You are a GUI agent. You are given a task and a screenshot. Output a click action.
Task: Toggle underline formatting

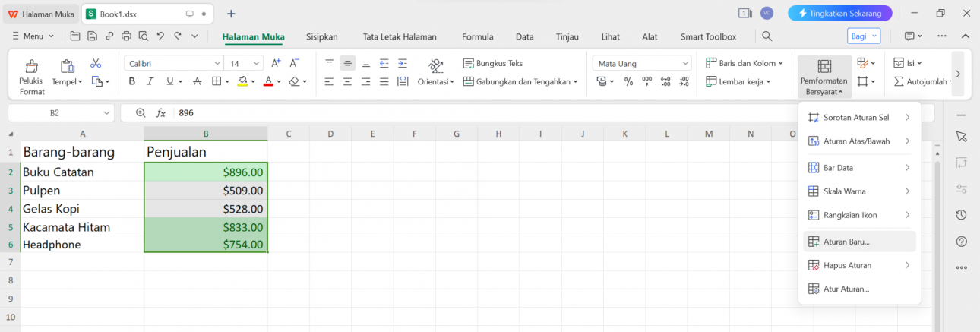point(169,81)
